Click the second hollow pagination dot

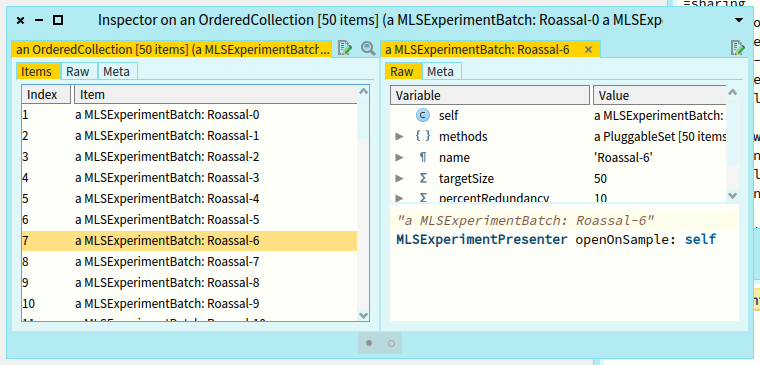[392, 344]
